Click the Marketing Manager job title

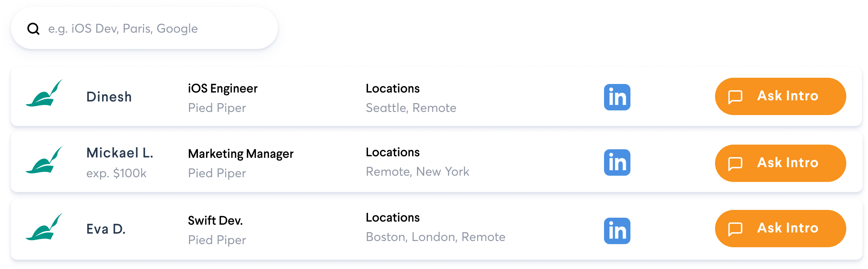pyautogui.click(x=241, y=154)
